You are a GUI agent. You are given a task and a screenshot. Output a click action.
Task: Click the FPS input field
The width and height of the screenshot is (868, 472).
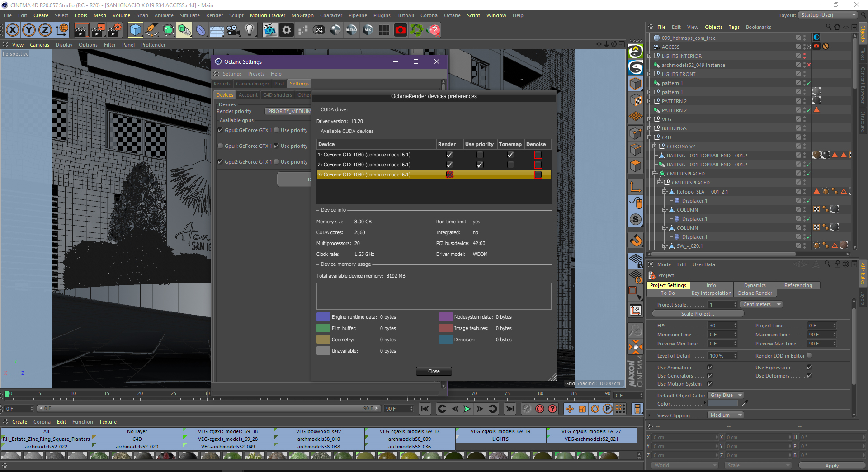[722, 326]
